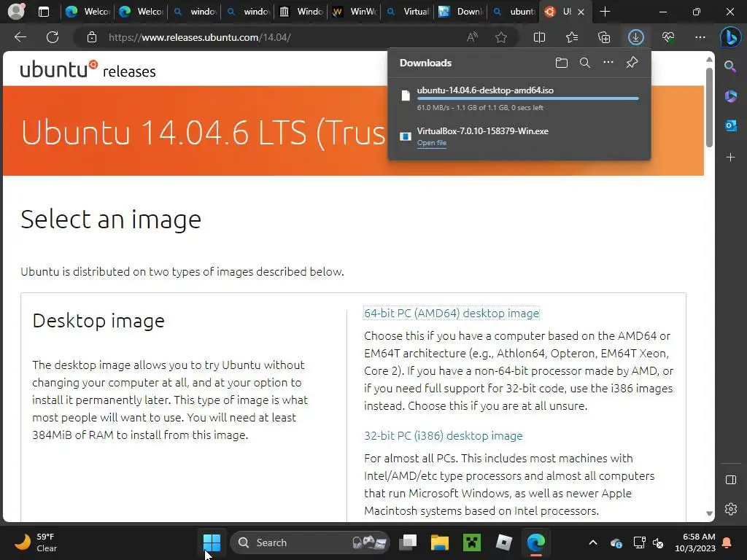This screenshot has width=747, height=560.
Task: Go back to previous page
Action: (20, 37)
